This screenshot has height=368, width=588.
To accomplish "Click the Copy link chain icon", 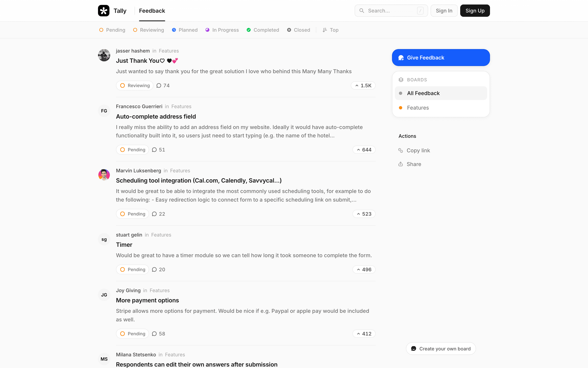I will coord(401,150).
